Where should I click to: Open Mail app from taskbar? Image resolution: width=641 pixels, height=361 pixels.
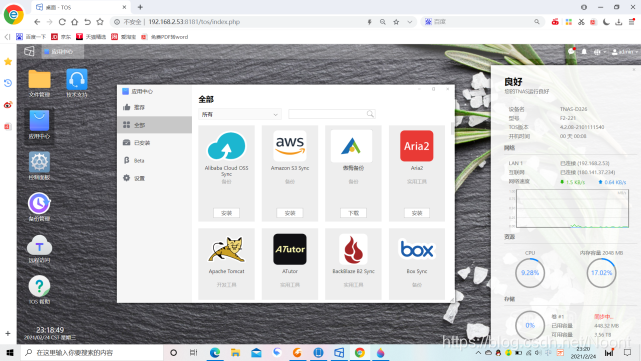256,352
